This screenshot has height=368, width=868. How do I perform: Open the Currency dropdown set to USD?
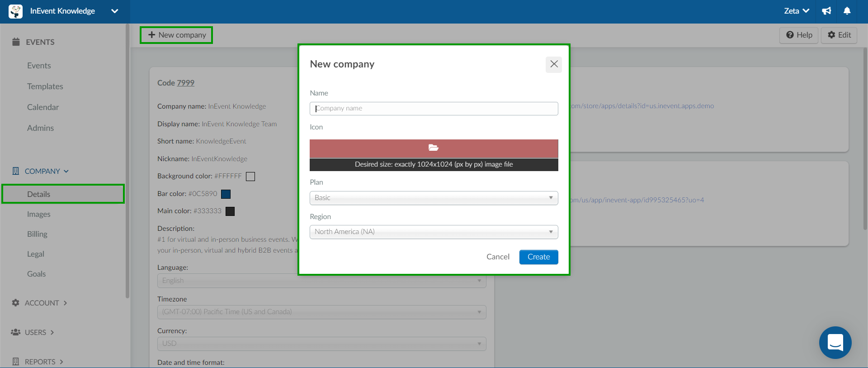(321, 344)
